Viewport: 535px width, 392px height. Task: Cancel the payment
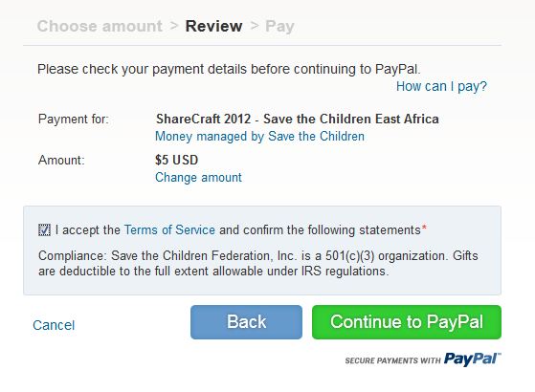coord(54,325)
